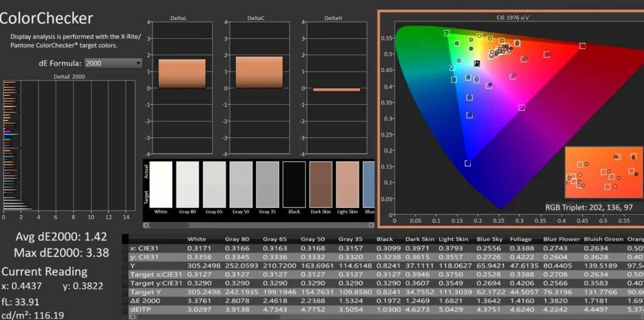Viewport: 644px width, 320px height.
Task: Click the swatch strip left scroll arrow
Action: [147, 225]
